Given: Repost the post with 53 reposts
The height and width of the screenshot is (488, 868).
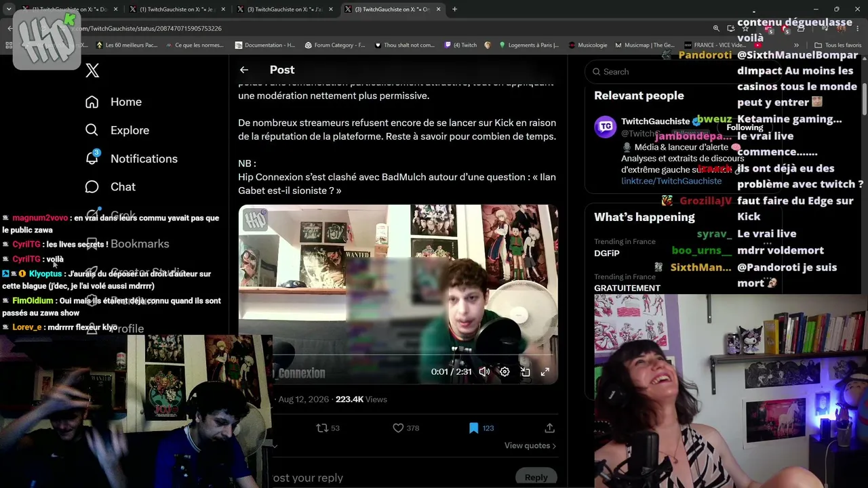Looking at the screenshot, I should [328, 428].
